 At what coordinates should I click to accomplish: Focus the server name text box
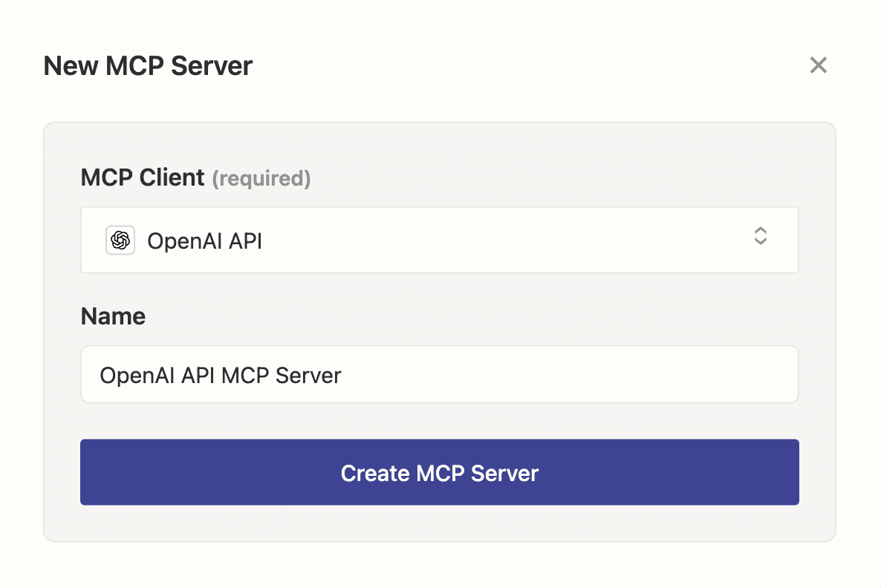[440, 374]
